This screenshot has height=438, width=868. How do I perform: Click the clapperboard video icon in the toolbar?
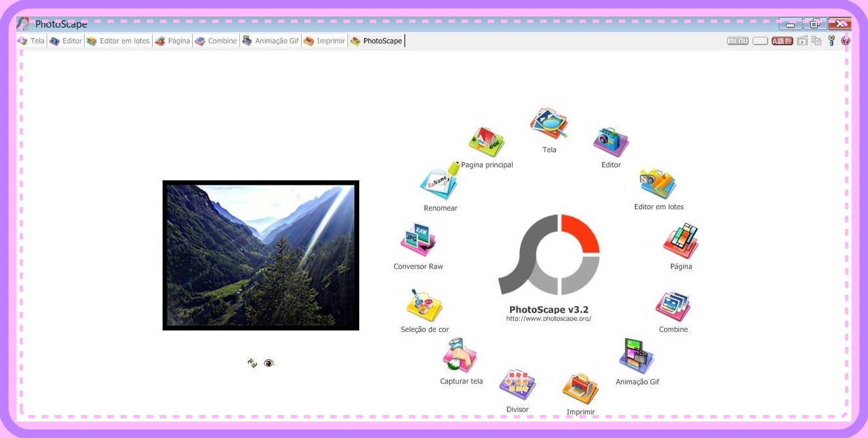pyautogui.click(x=802, y=41)
